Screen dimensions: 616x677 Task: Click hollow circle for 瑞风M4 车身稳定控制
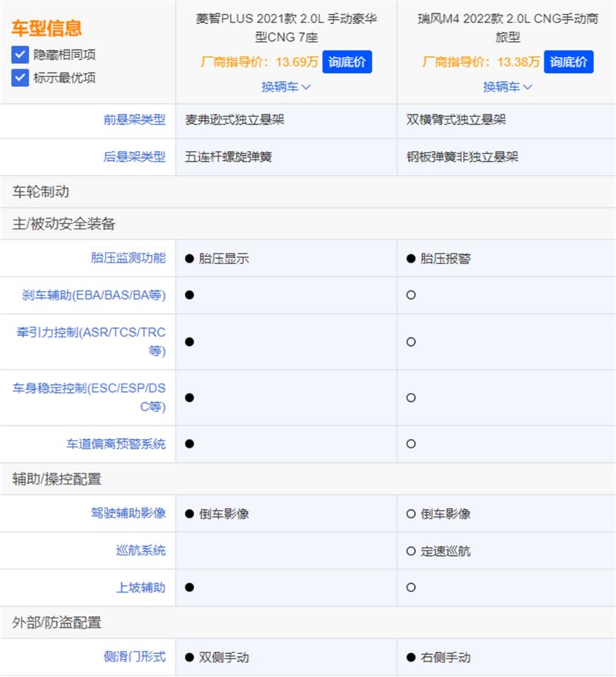(411, 397)
